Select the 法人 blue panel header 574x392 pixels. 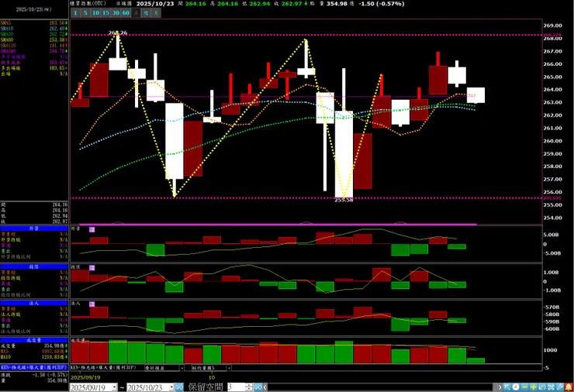click(34, 303)
